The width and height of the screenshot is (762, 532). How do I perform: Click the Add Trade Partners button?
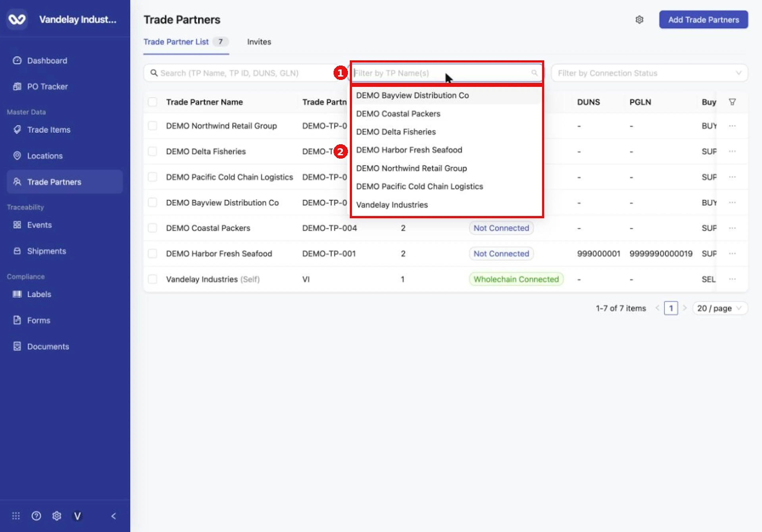pyautogui.click(x=703, y=20)
